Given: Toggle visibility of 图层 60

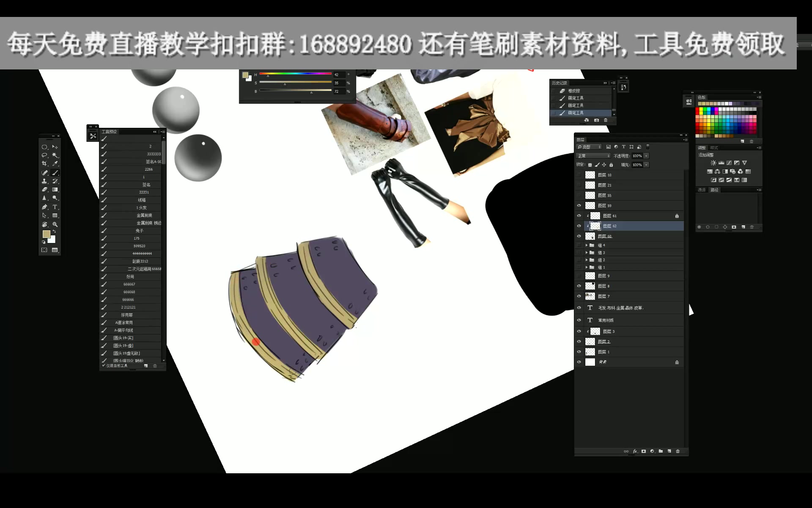Looking at the screenshot, I should 579,236.
